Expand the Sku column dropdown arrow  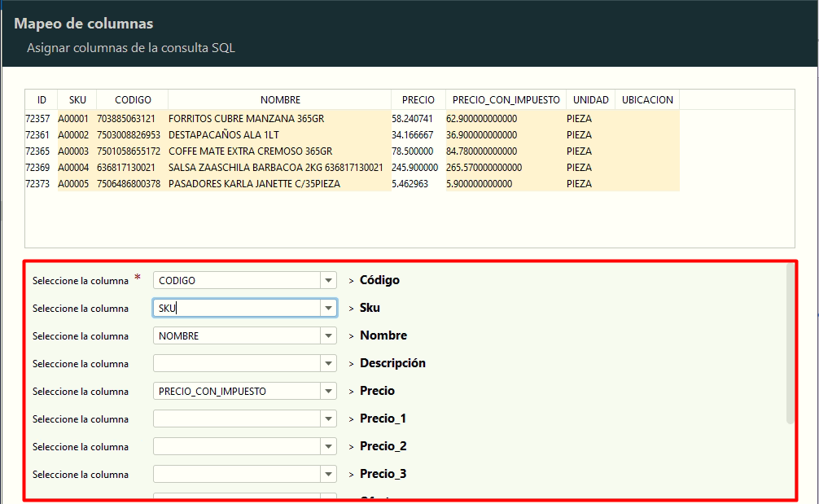pos(328,308)
